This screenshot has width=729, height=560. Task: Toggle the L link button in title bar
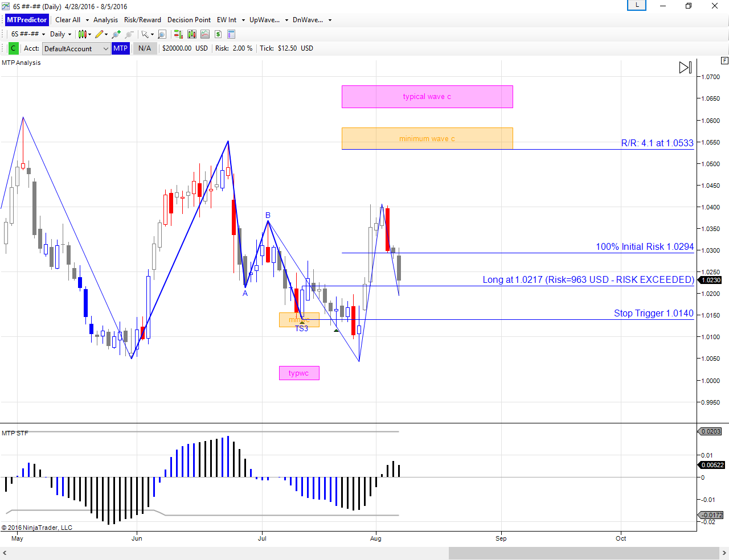[637, 5]
